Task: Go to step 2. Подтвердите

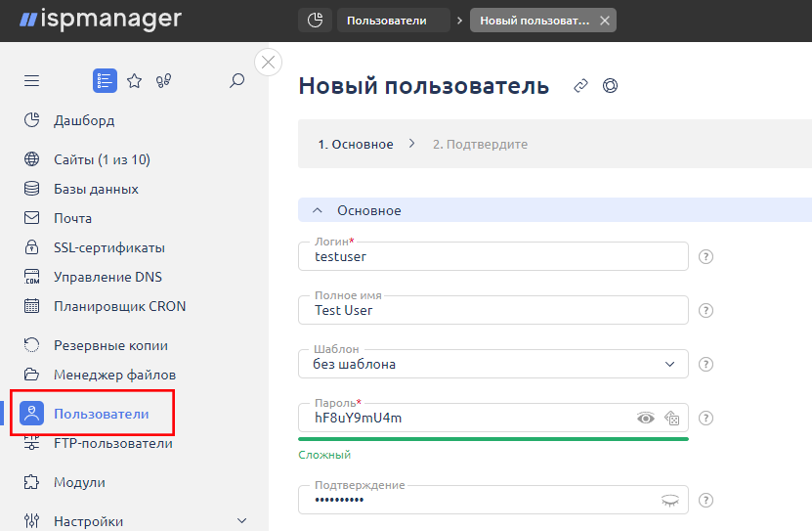Action: pos(480,144)
